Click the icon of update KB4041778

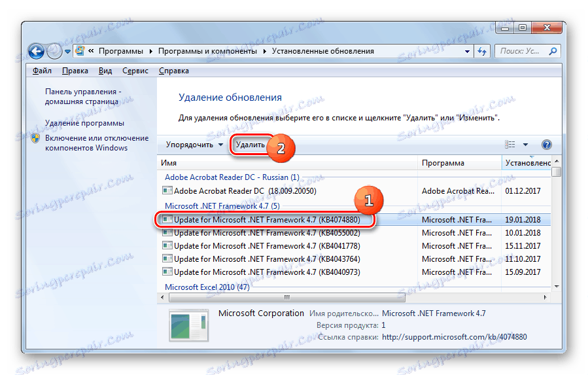coord(167,245)
